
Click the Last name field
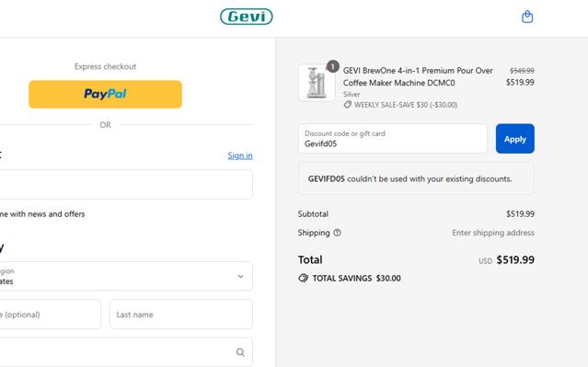click(181, 315)
